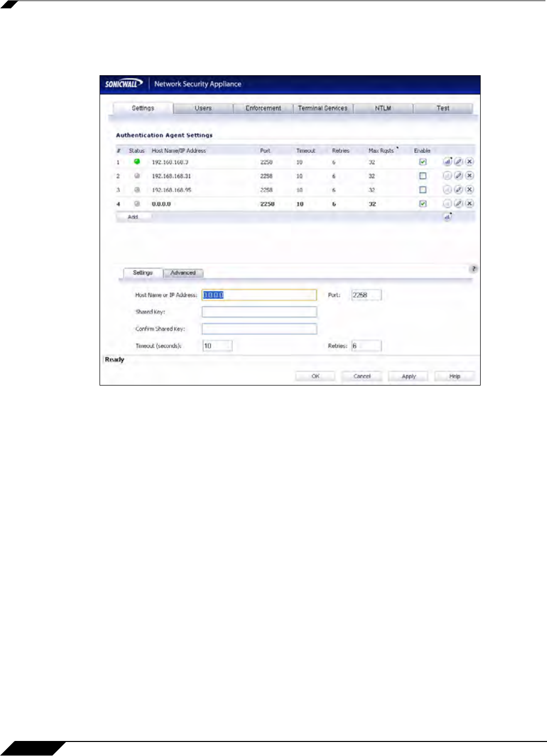
Task: Click gray status indicator of 192.168.168.31
Action: coord(137,176)
